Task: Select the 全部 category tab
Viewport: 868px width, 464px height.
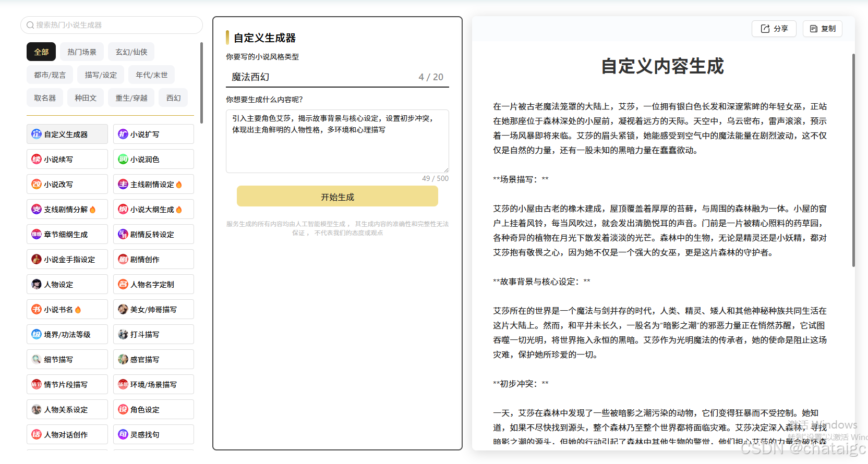Action: (41, 52)
